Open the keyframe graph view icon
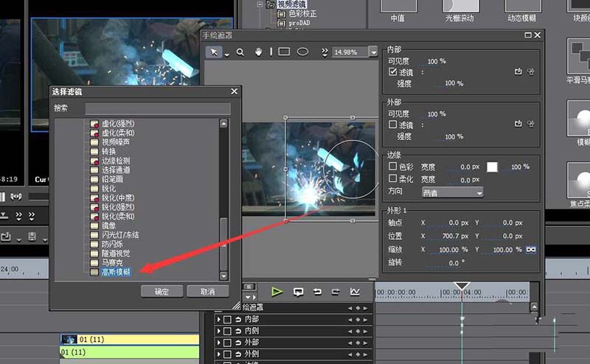Viewport: 590px width, 364px height. tap(355, 292)
